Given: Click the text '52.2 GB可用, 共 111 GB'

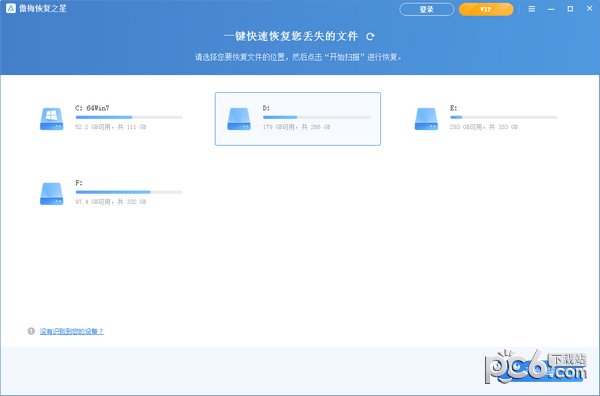Looking at the screenshot, I should coord(111,127).
